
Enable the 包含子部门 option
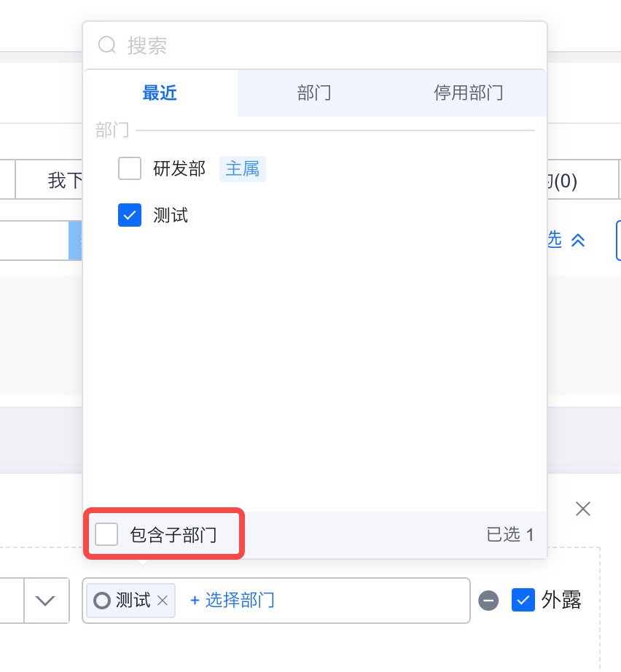click(106, 534)
